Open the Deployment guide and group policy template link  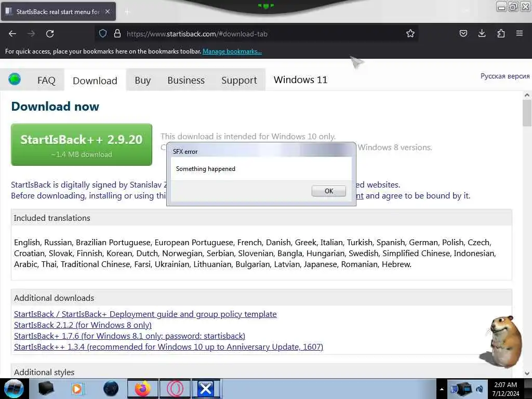(x=145, y=314)
